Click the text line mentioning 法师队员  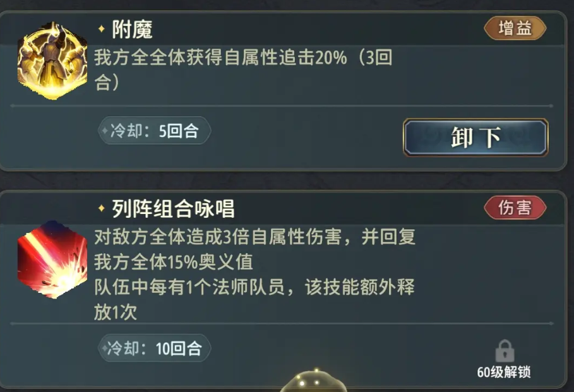[254, 287]
